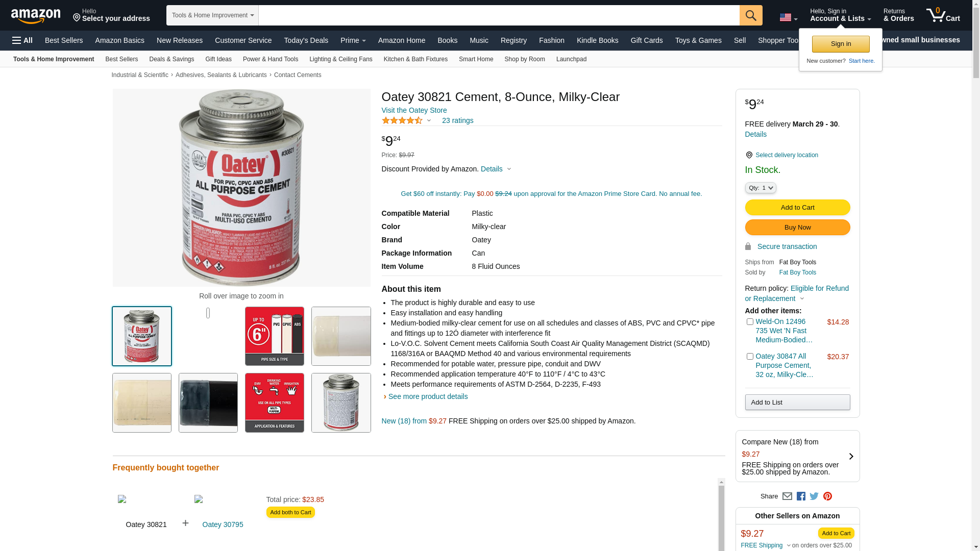This screenshot has height=551, width=980.
Task: Share product via Pinterest icon
Action: pos(827,496)
